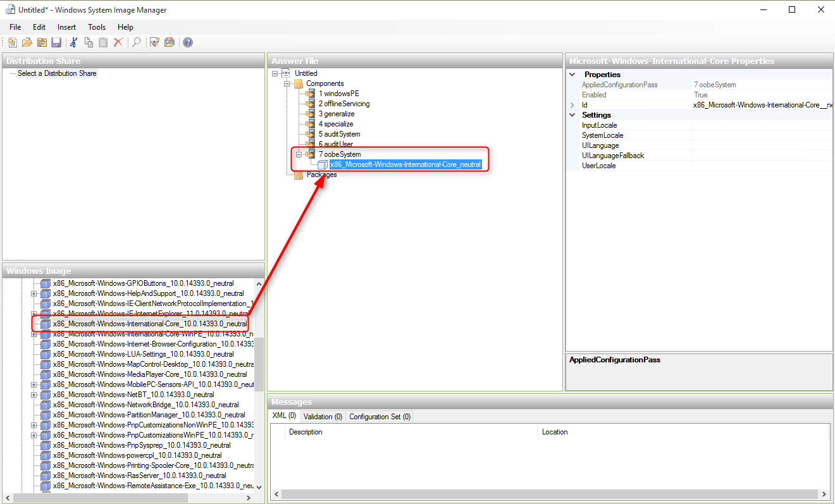
Task: Expand the HelpAndSupport component node
Action: (x=34, y=293)
